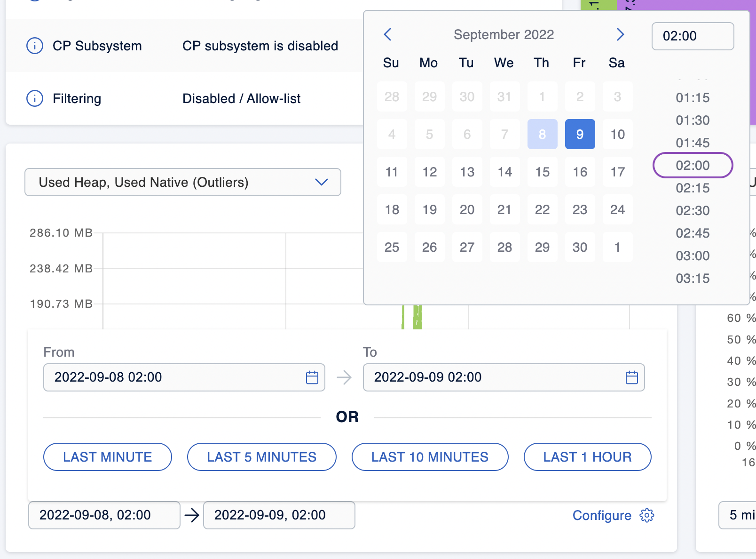Select 03:00 in the time list
Image resolution: width=756 pixels, height=559 pixels.
pos(693,256)
